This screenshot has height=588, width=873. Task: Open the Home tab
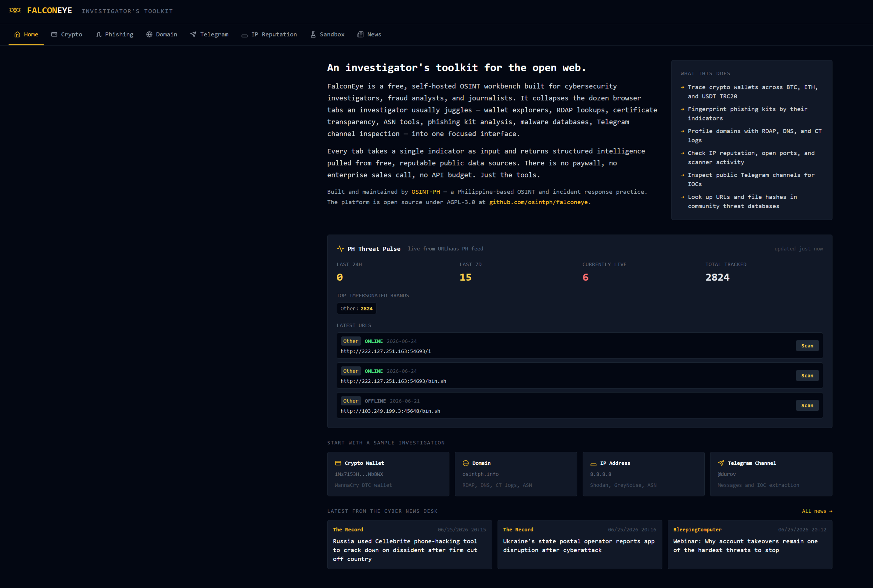pos(26,34)
